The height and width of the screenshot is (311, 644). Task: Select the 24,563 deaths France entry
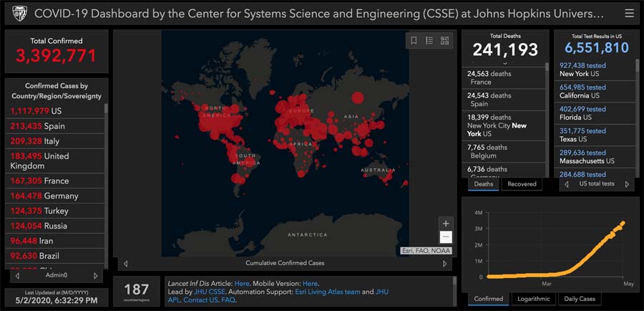[x=504, y=77]
